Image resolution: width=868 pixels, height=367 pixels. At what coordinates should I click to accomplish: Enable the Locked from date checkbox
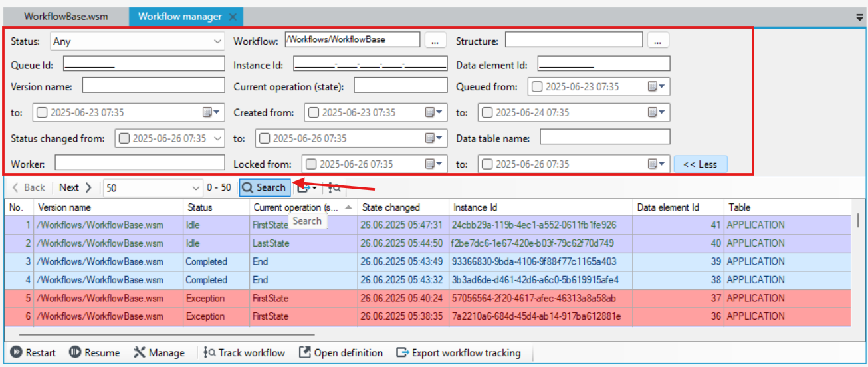pos(311,164)
